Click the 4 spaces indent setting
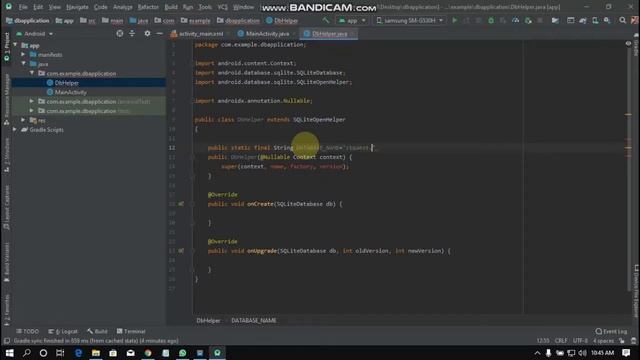The image size is (640, 360). pyautogui.click(x=603, y=340)
